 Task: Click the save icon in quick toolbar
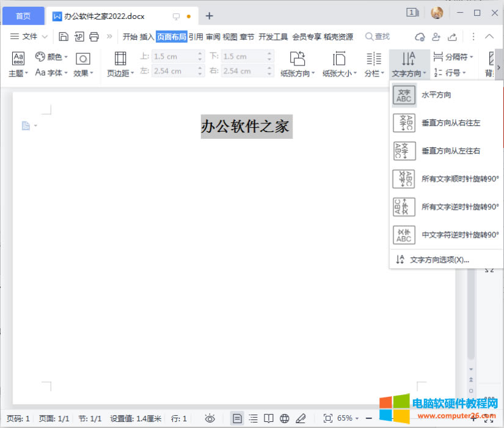(64, 37)
